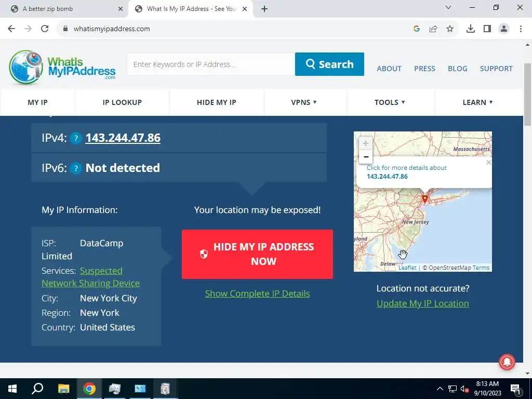
Task: Expand the TOOLS dropdown menu
Action: (390, 102)
